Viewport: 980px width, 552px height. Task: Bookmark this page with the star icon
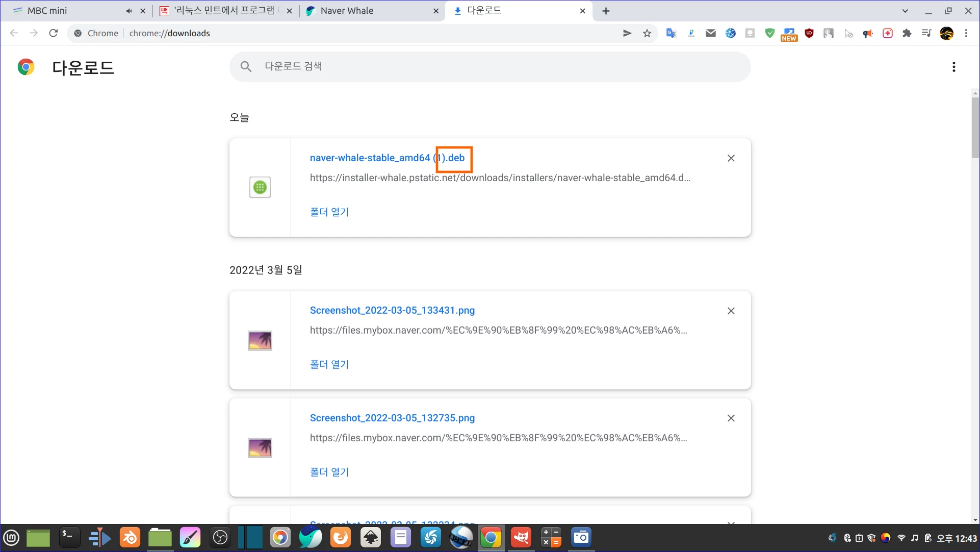(x=647, y=33)
